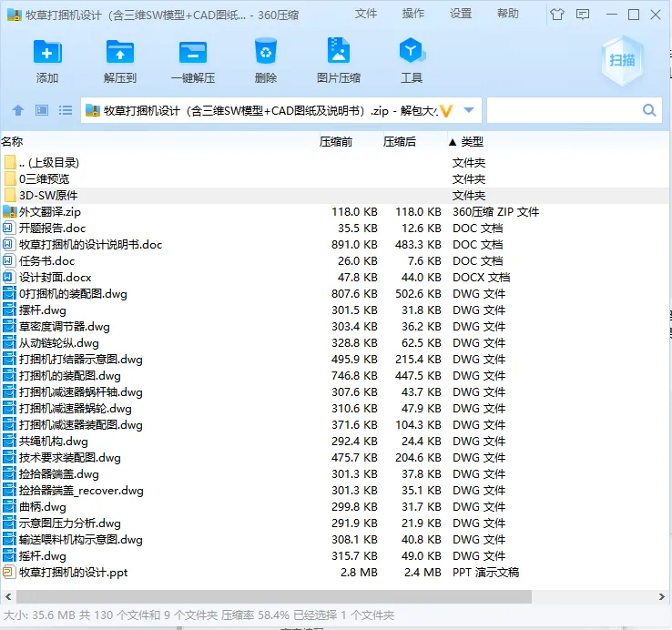672x630 pixels.
Task: Select 打捆机减速器蜗轮.dwg file name
Action: pos(75,409)
